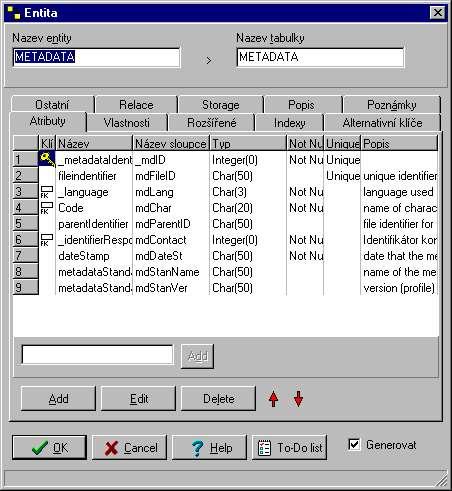Switch to the Rozšířené tab
This screenshot has height=491, width=452.
(212, 123)
